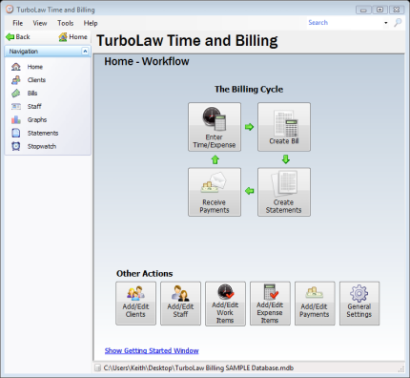
Task: Click the TurboLaw title bar app icon
Action: [10, 9]
